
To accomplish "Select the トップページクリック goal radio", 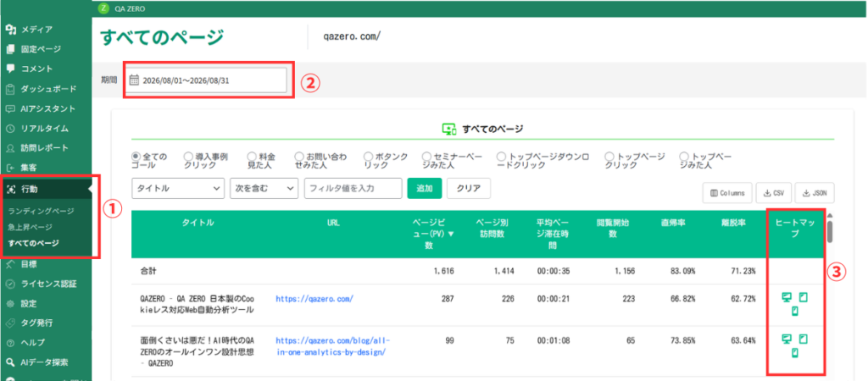I will pos(609,157).
